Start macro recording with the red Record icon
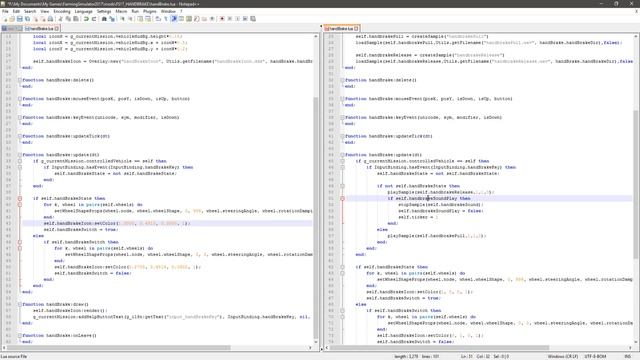 [x=222, y=19]
